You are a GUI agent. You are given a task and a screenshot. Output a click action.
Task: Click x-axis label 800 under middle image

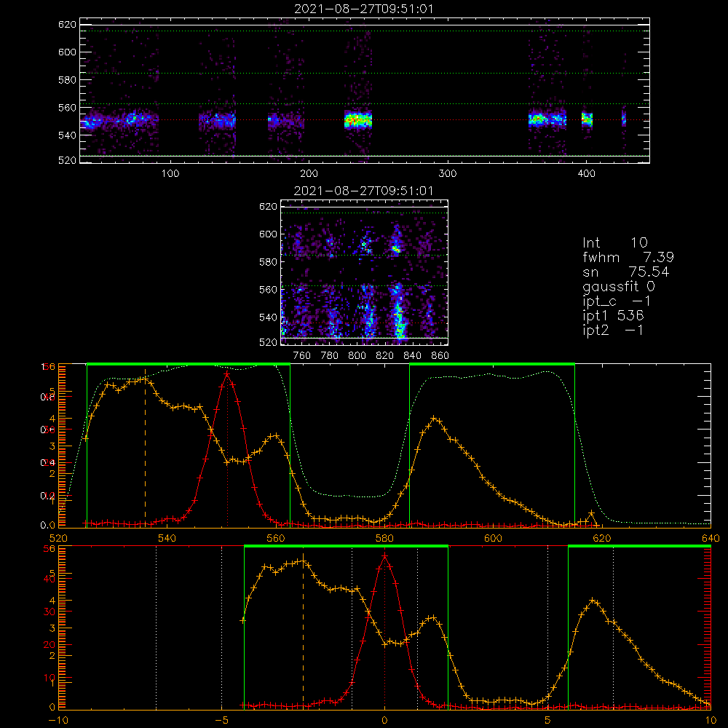357,356
